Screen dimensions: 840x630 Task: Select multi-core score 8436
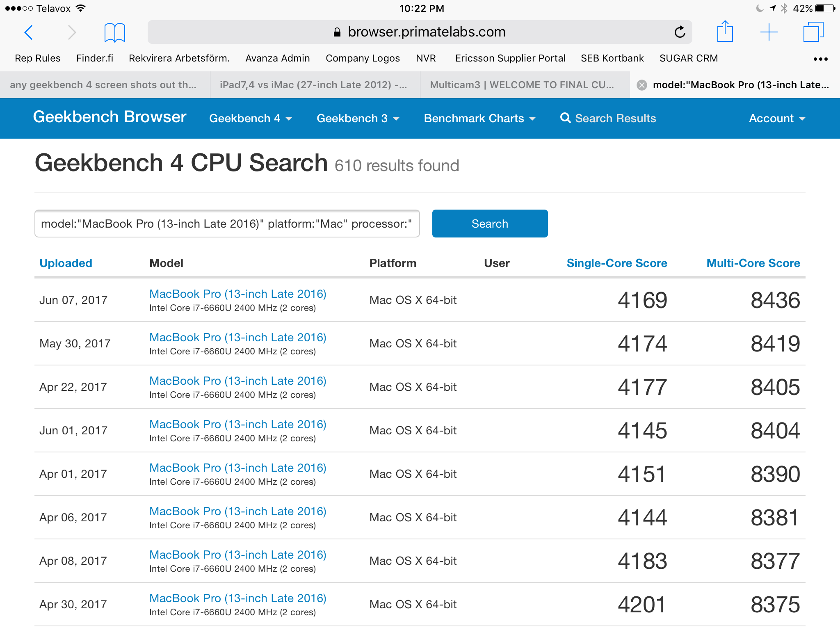click(x=775, y=300)
